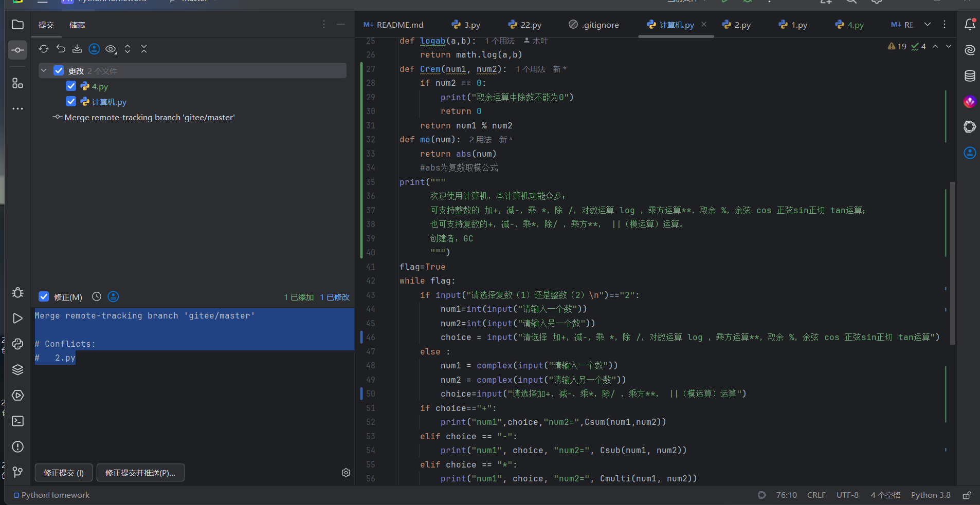Switch to the 储藏 tab
980x505 pixels.
(x=77, y=25)
